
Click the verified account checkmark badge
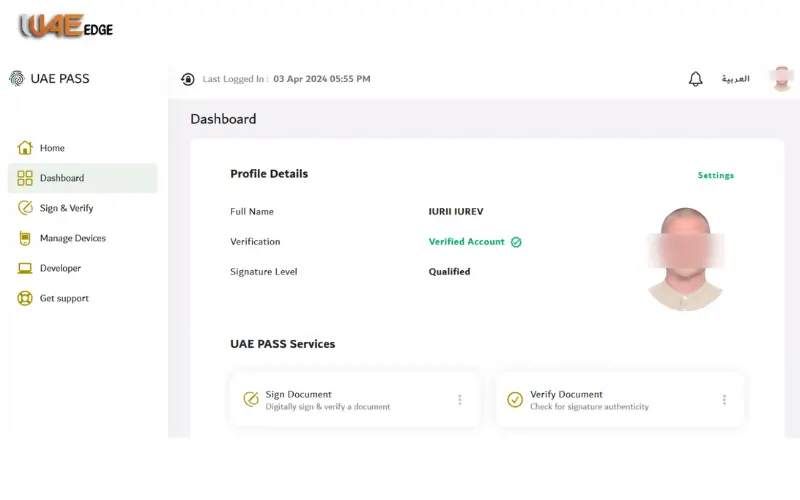pos(516,242)
